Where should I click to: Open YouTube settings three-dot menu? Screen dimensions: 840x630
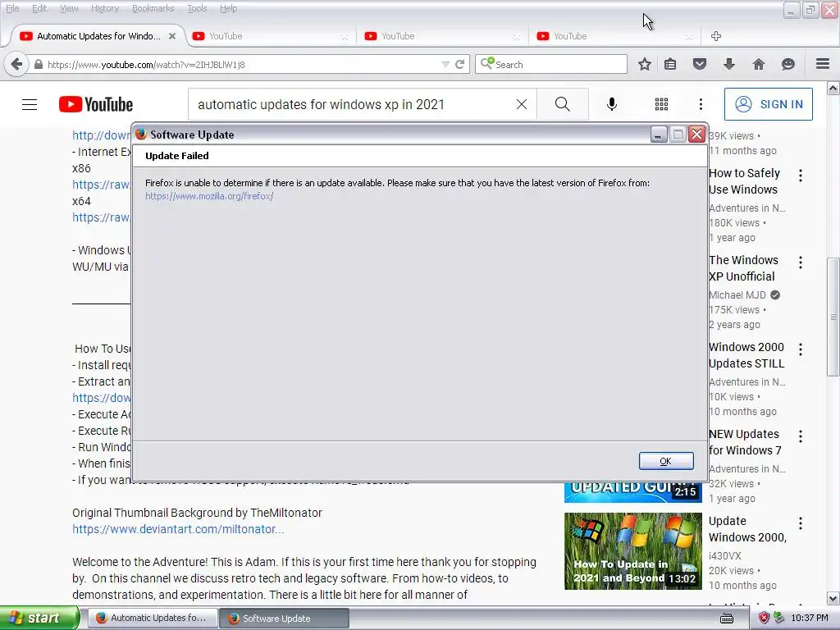pos(701,104)
